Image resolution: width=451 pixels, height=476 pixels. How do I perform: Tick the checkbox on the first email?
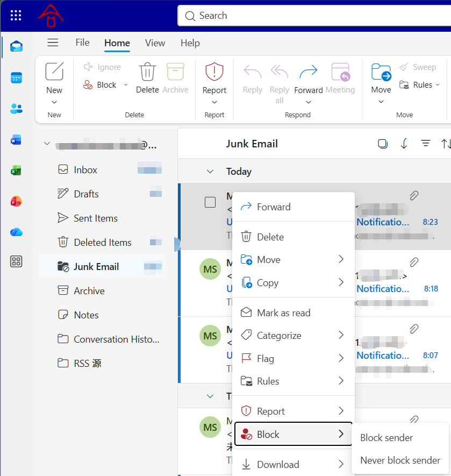click(210, 202)
